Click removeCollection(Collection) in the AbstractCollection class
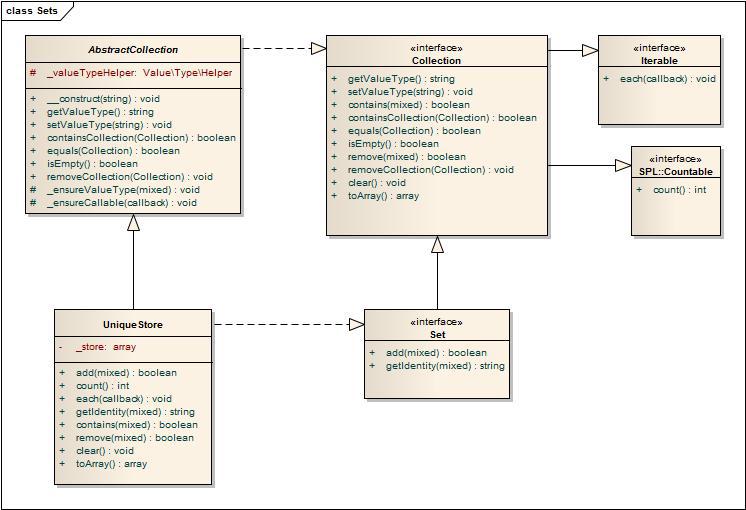The image size is (746, 510). [x=121, y=177]
